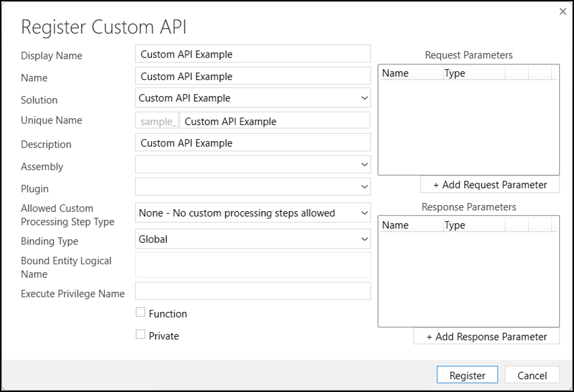Image resolution: width=574 pixels, height=392 pixels.
Task: Enable the Private option
Action: tap(140, 334)
